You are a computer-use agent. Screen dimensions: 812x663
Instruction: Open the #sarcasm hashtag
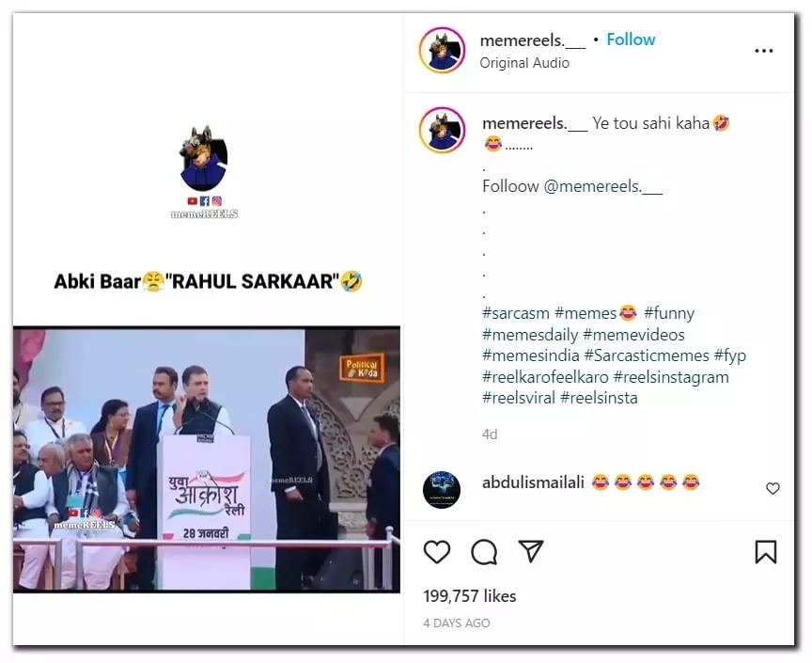pyautogui.click(x=515, y=313)
